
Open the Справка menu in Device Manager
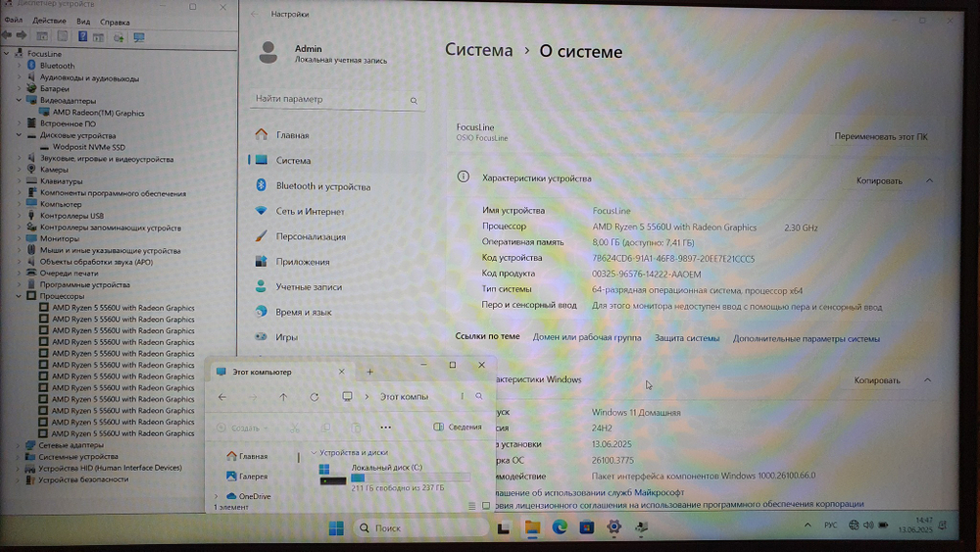click(115, 22)
